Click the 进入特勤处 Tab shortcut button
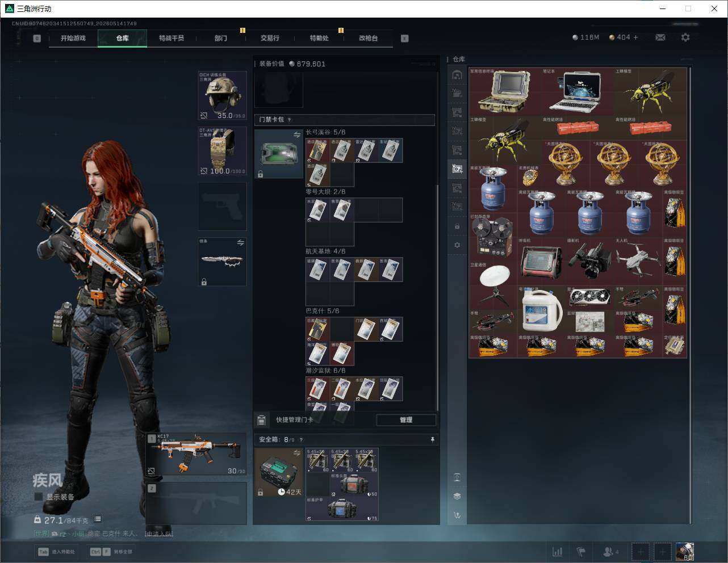Image resolution: width=728 pixels, height=563 pixels. click(x=57, y=552)
